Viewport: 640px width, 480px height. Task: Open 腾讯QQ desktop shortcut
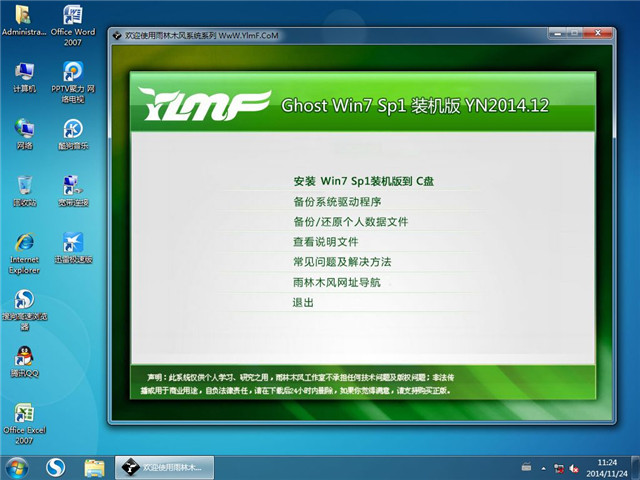24,357
